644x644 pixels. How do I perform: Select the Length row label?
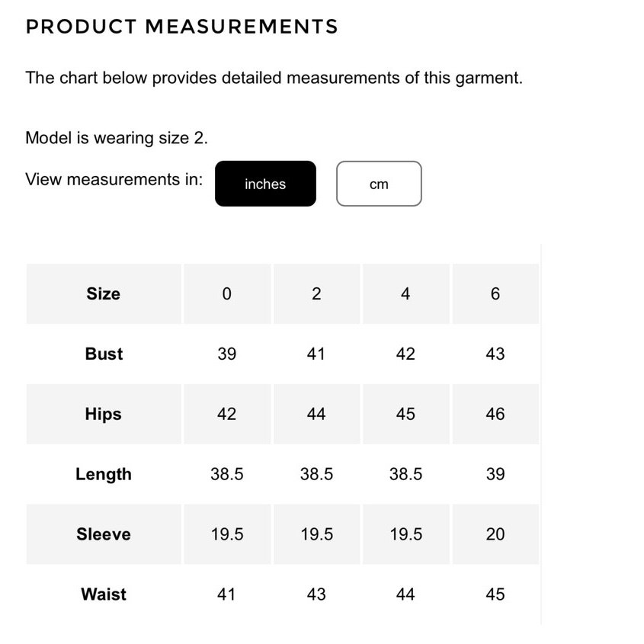pos(104,474)
